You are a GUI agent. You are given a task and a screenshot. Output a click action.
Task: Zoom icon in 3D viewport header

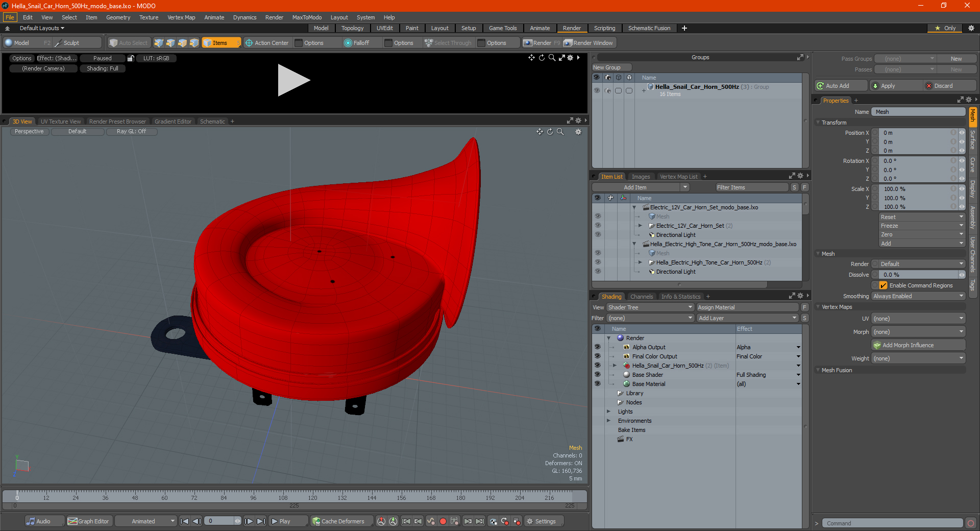(560, 132)
